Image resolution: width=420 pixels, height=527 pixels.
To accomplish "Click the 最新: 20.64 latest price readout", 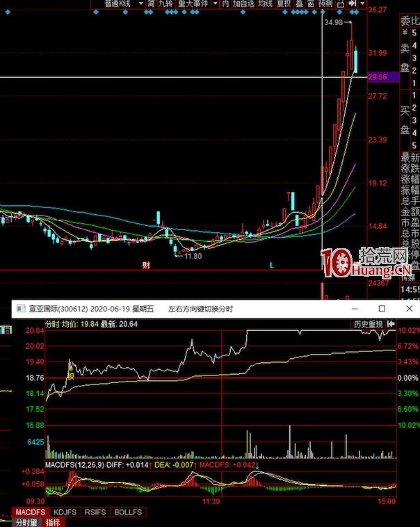I will 120,324.
